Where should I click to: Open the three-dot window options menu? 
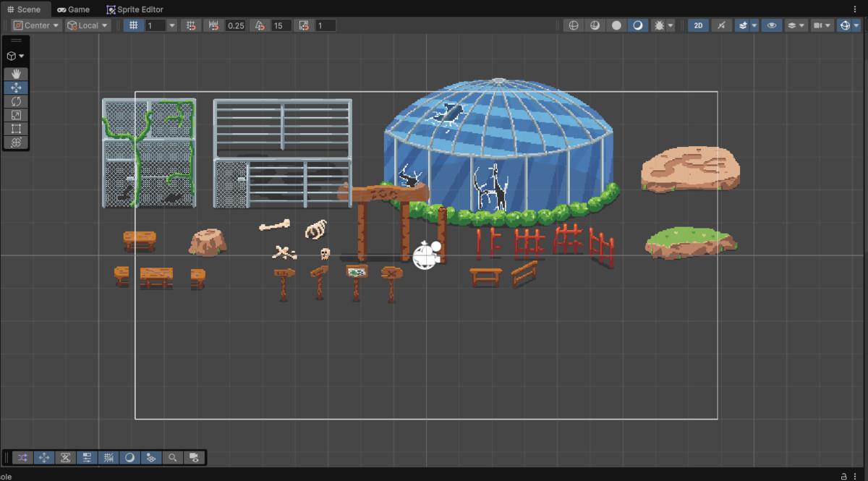tap(856, 9)
